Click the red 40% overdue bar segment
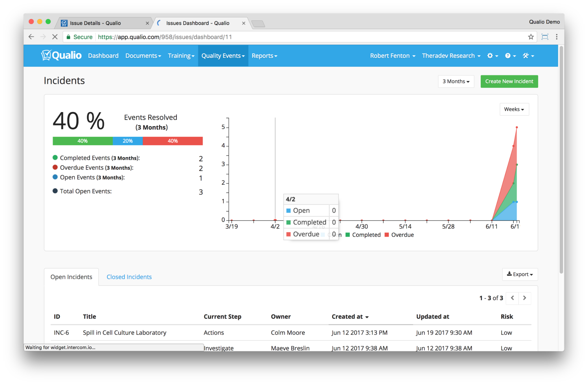 pyautogui.click(x=172, y=141)
